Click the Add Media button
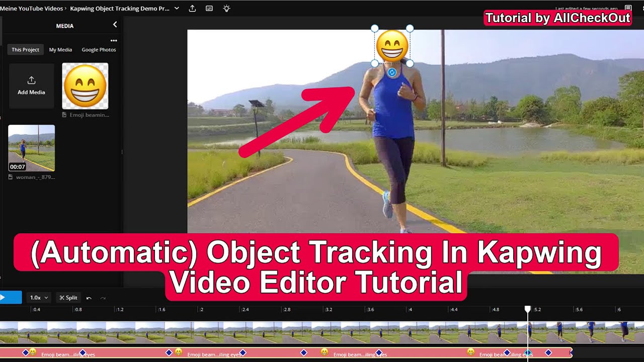The height and width of the screenshot is (362, 644). (x=31, y=86)
